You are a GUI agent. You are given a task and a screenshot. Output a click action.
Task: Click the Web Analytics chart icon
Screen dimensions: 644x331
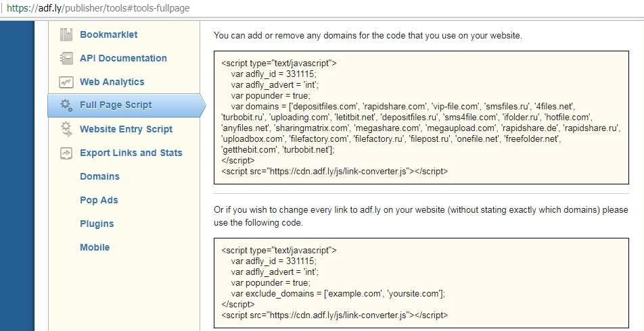pyautogui.click(x=66, y=82)
